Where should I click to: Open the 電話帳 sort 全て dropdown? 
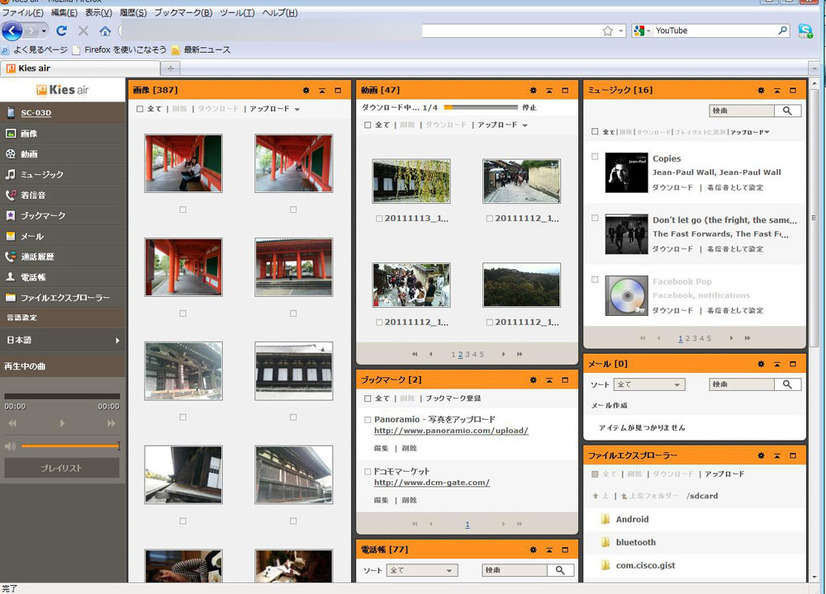pos(422,570)
